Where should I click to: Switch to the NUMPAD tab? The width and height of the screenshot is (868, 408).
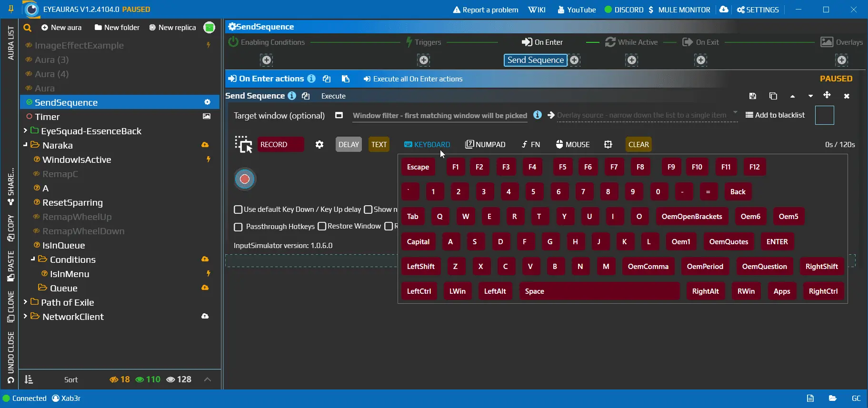(485, 144)
